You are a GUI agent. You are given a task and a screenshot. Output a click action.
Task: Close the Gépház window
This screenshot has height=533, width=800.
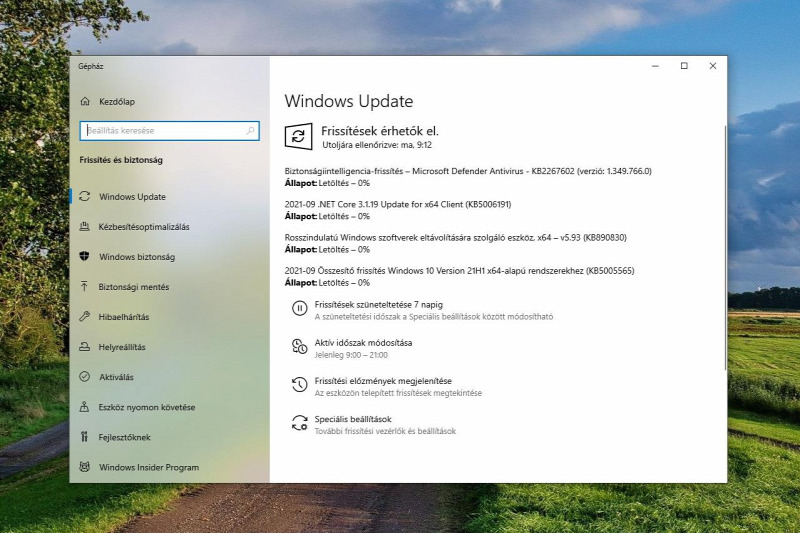tap(713, 66)
